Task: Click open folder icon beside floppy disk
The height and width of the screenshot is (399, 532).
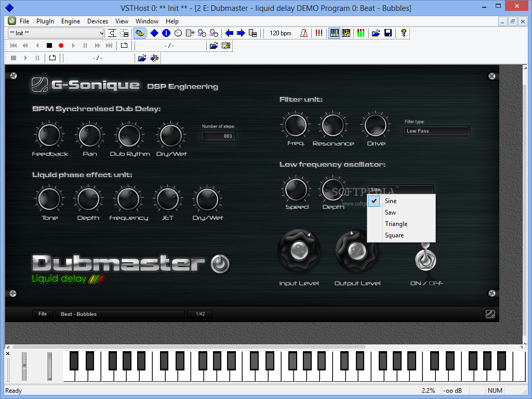Action: pos(376,33)
